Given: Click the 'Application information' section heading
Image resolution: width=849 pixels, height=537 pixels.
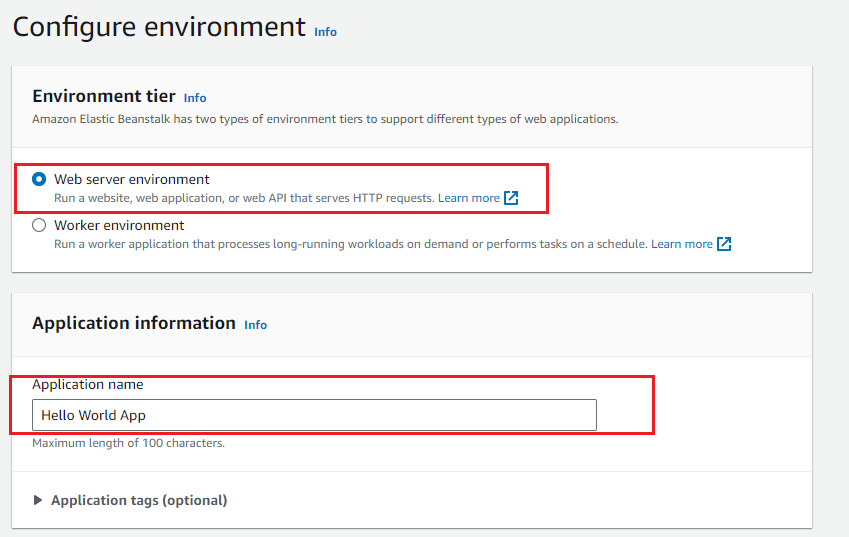Looking at the screenshot, I should [134, 323].
